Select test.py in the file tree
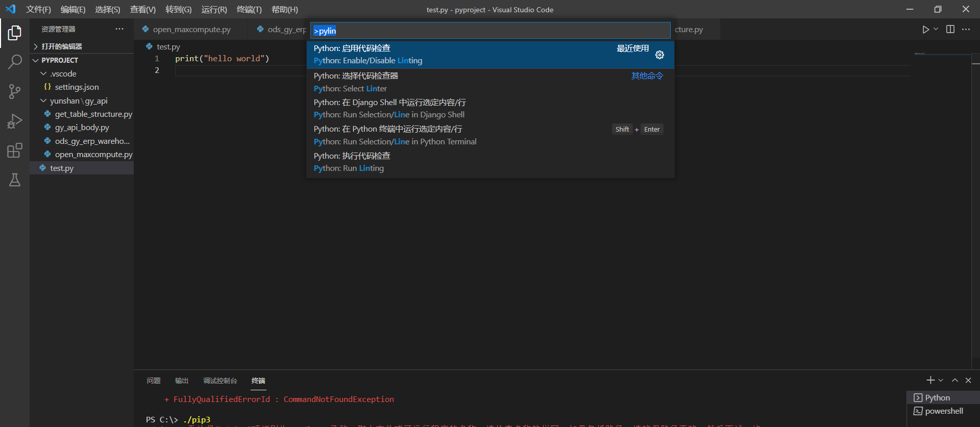Screen dimensions: 980x427 tap(82, 168)
